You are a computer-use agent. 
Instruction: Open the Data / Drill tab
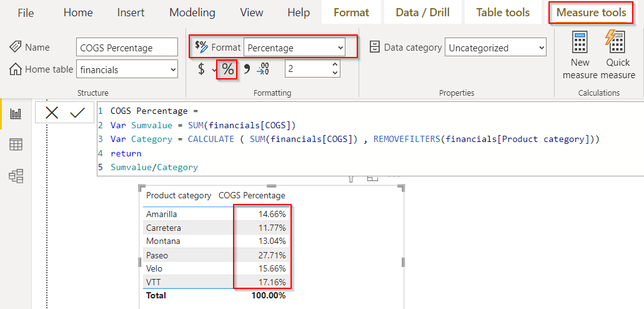423,13
